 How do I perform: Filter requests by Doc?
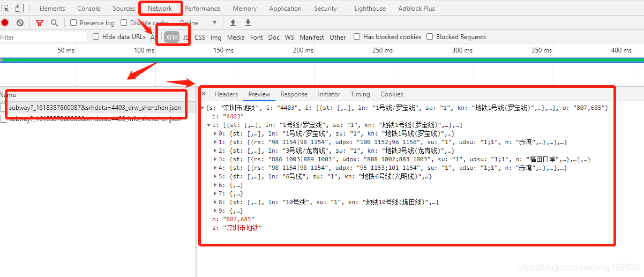(x=274, y=37)
